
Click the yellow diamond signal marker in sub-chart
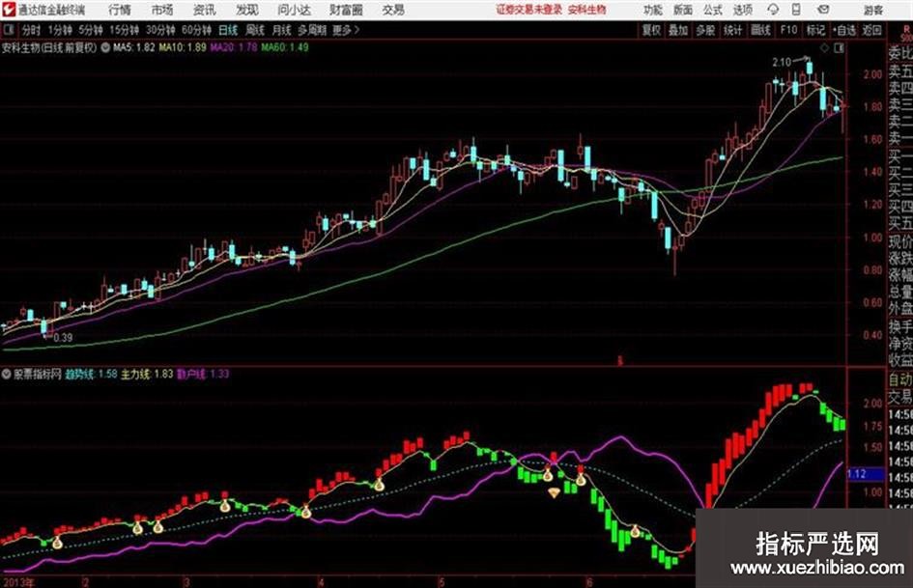(554, 493)
